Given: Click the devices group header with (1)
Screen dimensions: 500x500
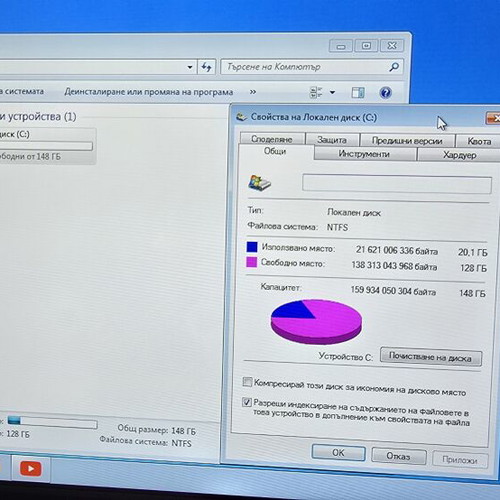Looking at the screenshot, I should 38,117.
